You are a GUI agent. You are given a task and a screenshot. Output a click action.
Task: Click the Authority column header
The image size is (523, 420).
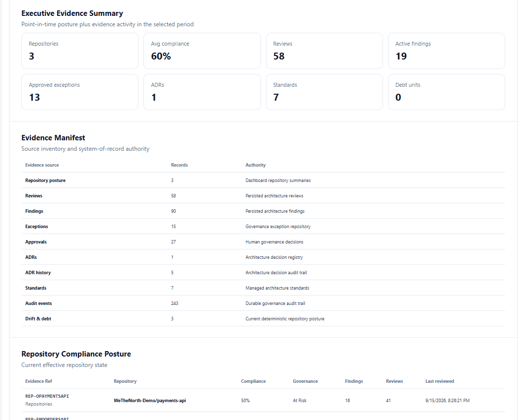pyautogui.click(x=256, y=165)
